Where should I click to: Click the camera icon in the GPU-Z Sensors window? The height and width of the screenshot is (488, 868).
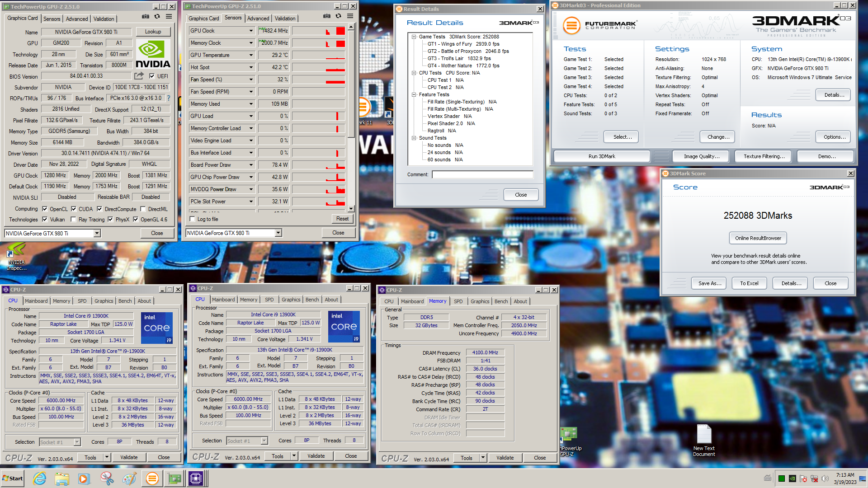point(327,16)
